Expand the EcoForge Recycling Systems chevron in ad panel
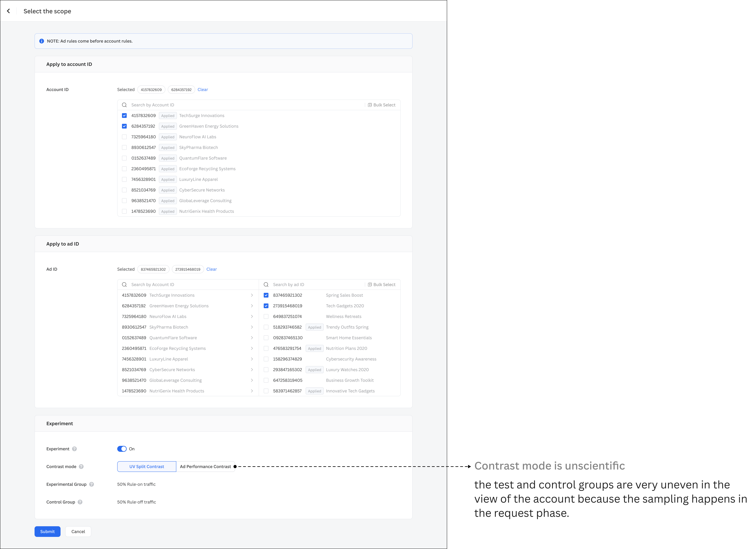This screenshot has height=549, width=756. point(252,348)
